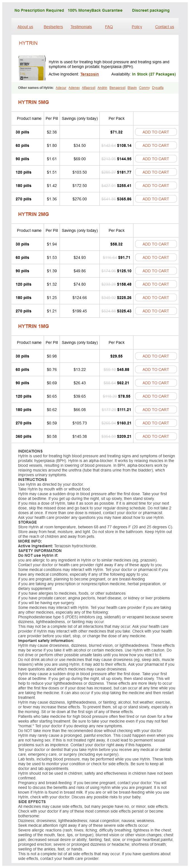190x868 pixels.
Task: Click the Benaprost alternate name link
Action: tap(117, 87)
